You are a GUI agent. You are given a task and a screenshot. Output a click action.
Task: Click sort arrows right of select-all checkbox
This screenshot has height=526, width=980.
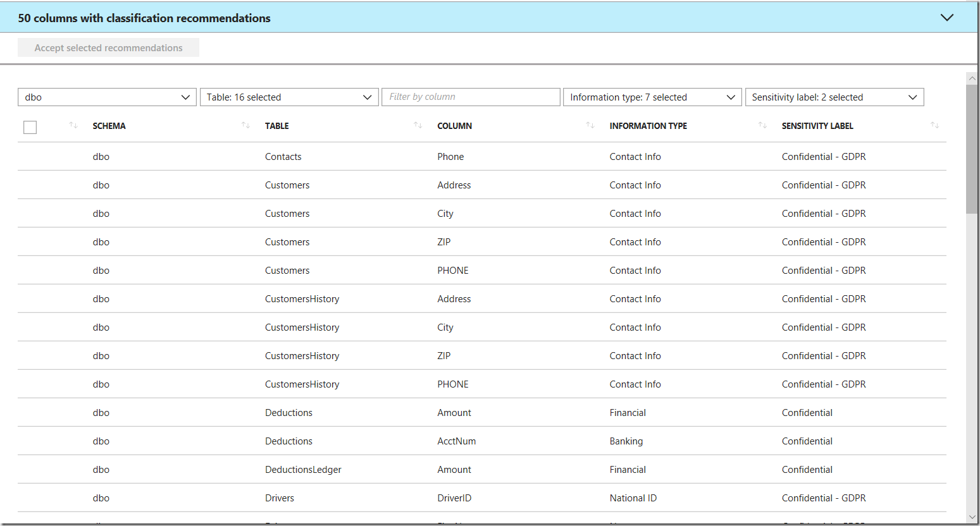click(73, 125)
